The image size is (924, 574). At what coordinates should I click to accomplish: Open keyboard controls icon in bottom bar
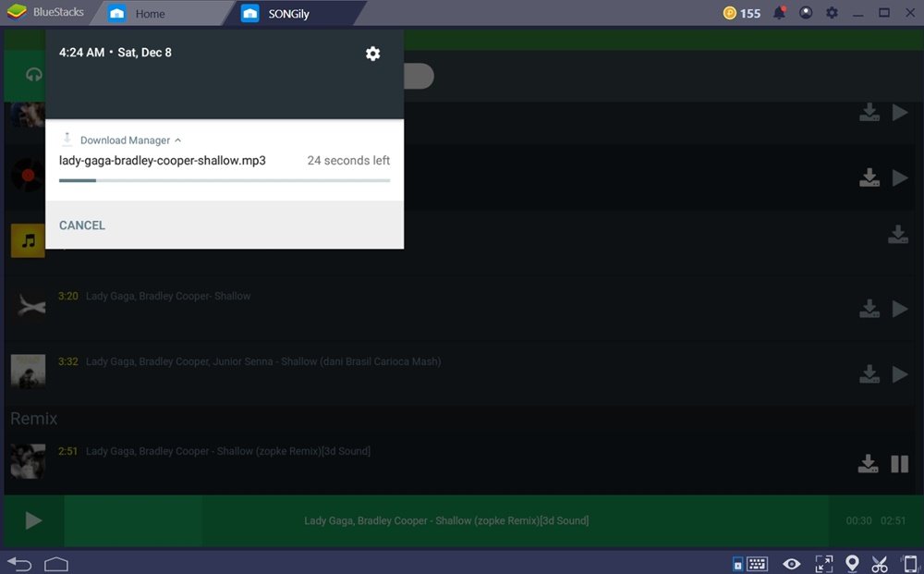[x=757, y=564]
